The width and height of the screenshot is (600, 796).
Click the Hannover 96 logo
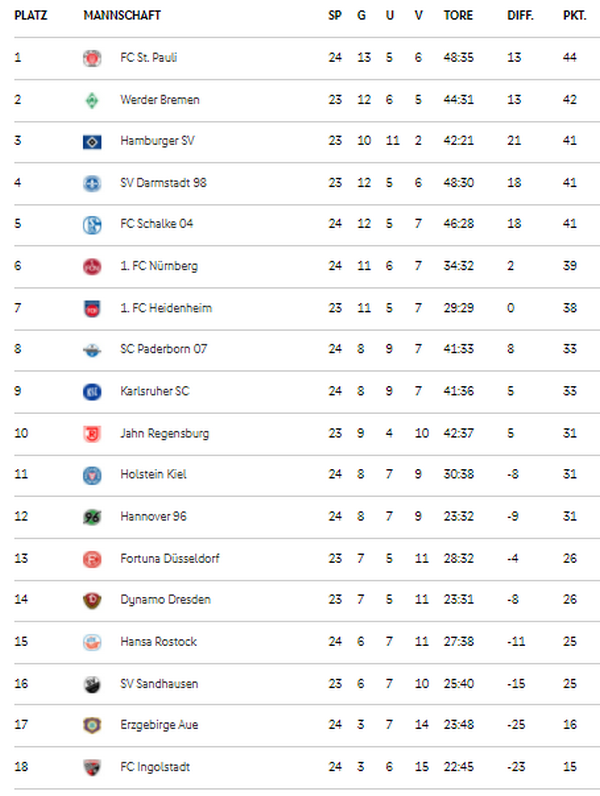(x=92, y=517)
